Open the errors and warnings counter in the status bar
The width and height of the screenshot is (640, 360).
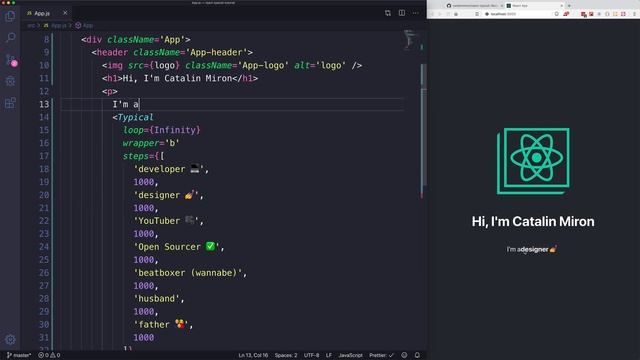[x=49, y=355]
